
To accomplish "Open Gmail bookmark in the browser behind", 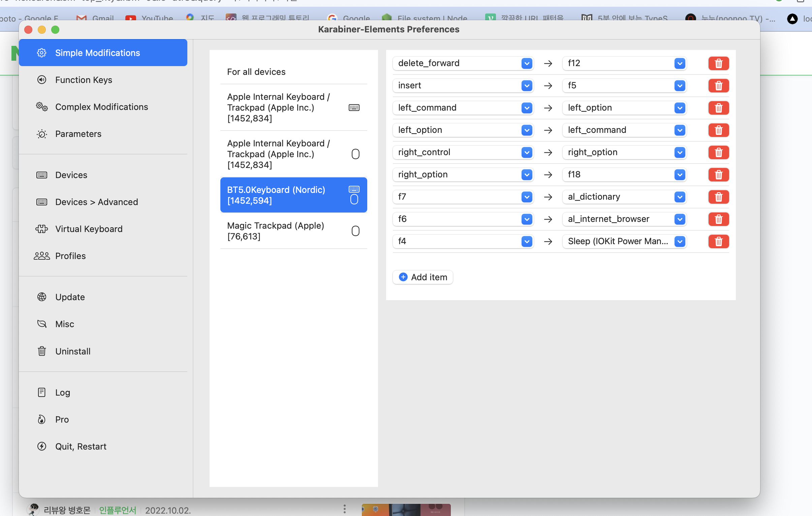I will point(95,18).
